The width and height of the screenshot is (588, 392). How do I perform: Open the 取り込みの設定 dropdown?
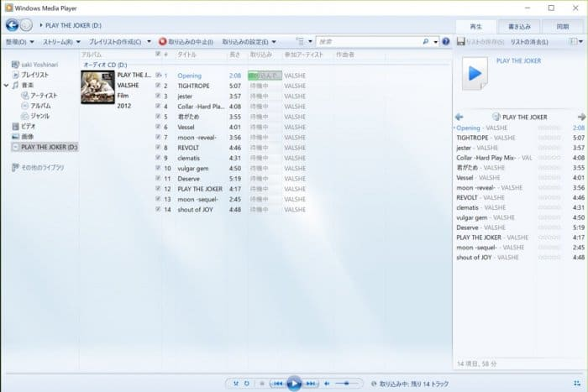click(x=249, y=42)
